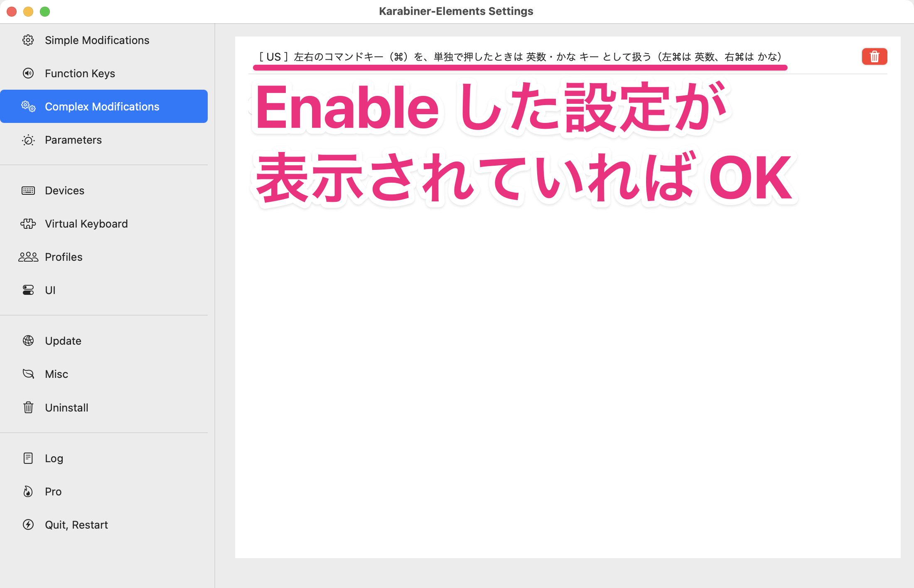Screen dimensions: 914x588
Task: Click the Parameters dial icon
Action: pos(28,140)
